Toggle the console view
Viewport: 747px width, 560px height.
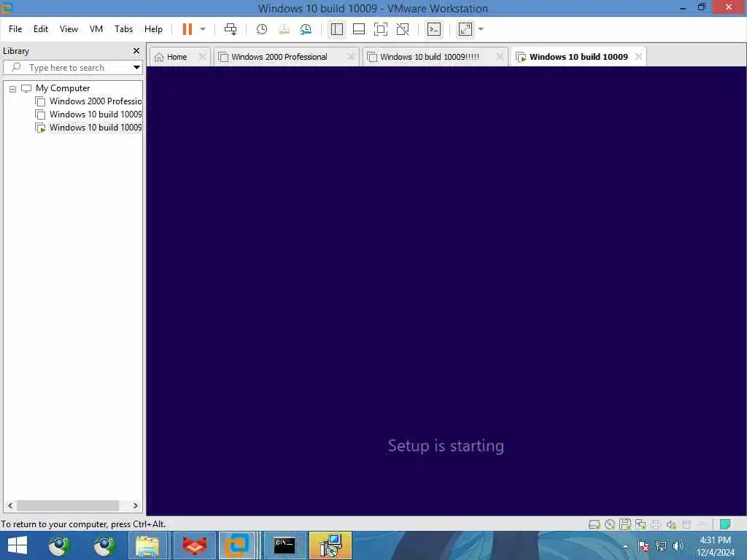click(434, 29)
